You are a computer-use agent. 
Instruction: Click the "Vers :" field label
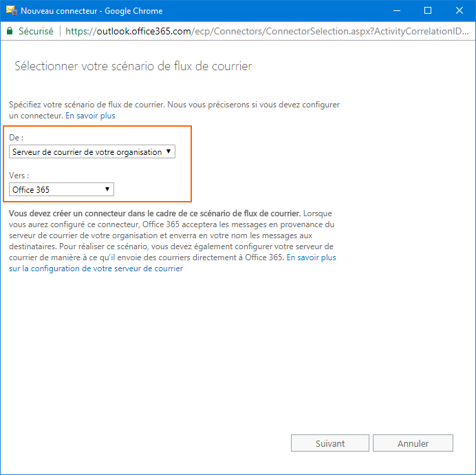point(18,176)
